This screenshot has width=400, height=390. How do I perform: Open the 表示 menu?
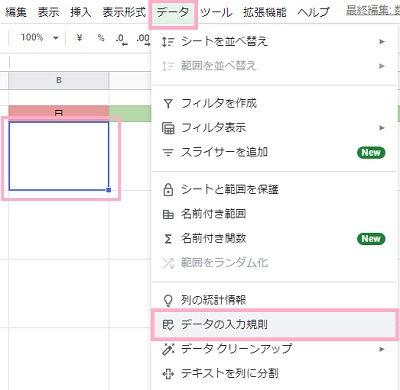(48, 13)
